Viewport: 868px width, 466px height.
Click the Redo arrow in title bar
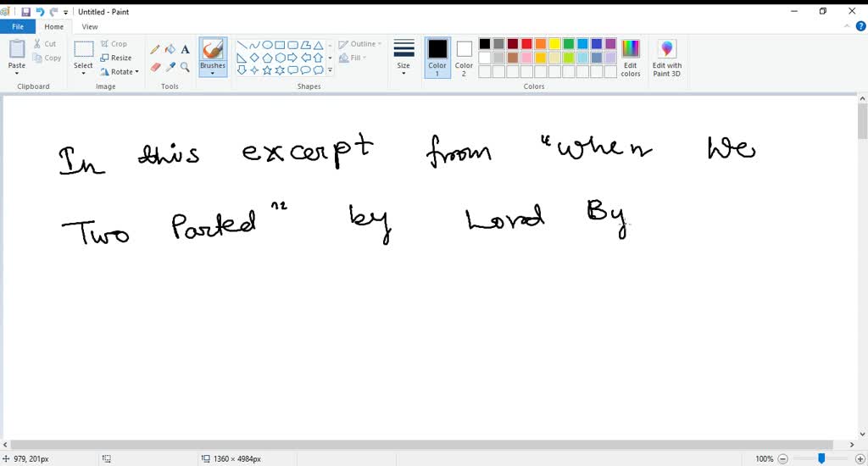click(x=53, y=12)
